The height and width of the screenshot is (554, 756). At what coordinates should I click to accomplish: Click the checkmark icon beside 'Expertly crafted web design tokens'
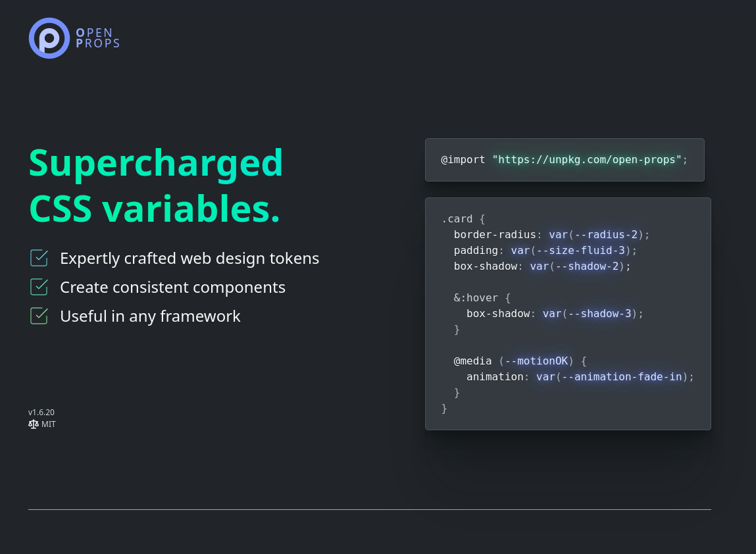click(39, 258)
